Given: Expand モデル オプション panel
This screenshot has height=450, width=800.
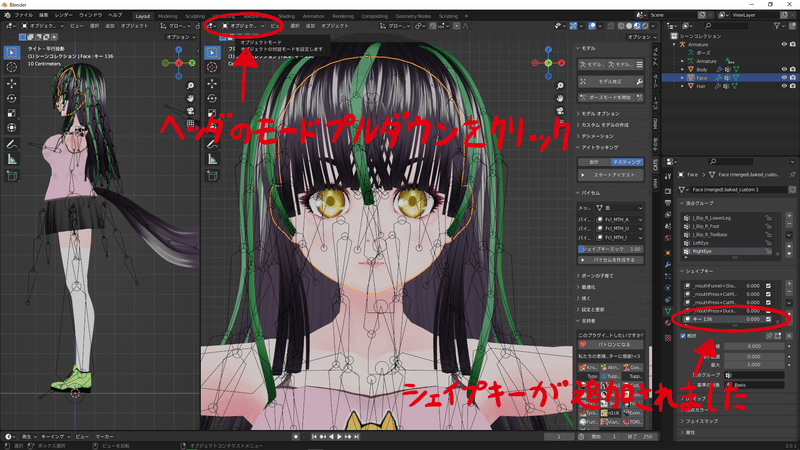Looking at the screenshot, I should coord(600,114).
